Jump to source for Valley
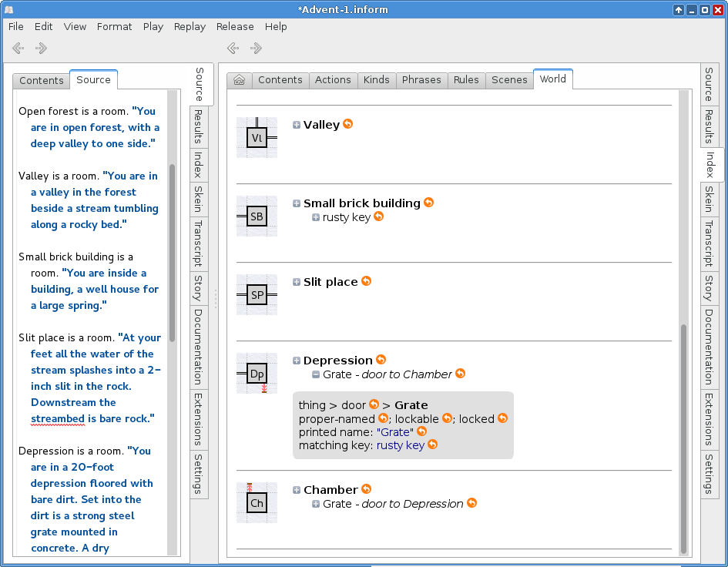The image size is (728, 567). click(347, 124)
